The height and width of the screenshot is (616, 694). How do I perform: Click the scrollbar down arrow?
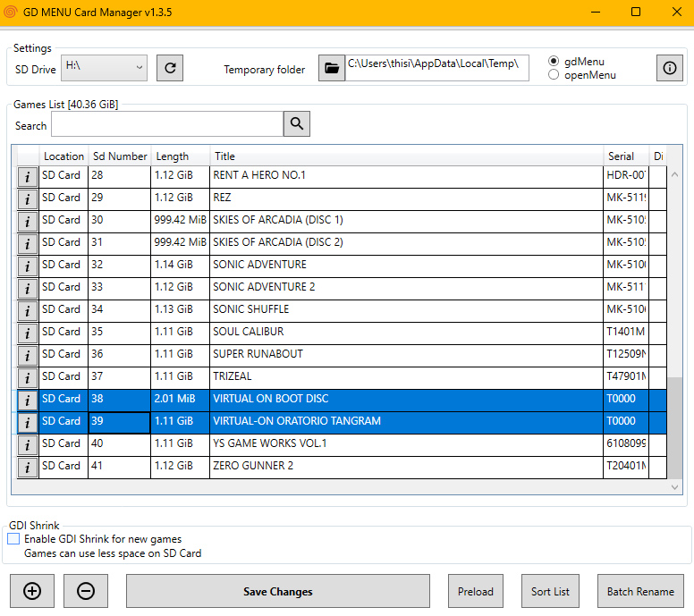coord(674,487)
